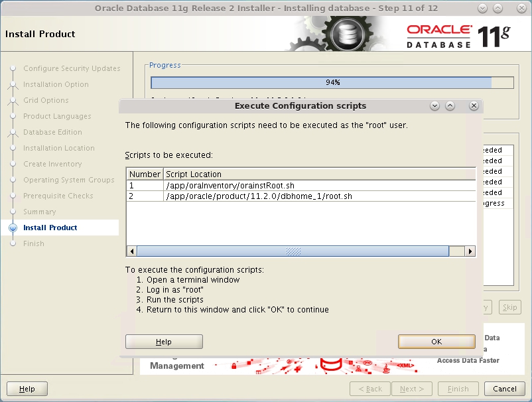Close the Execute Configuration scripts dialog
This screenshot has height=402, width=532.
(474, 106)
